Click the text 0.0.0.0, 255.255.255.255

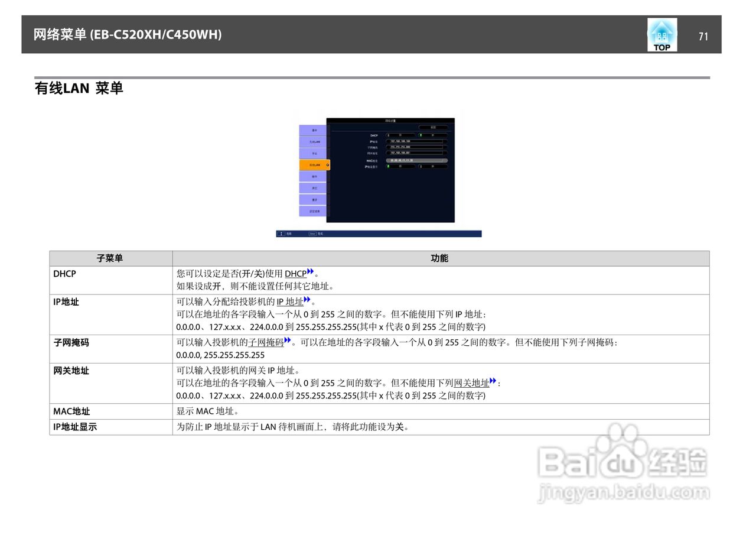tap(220, 355)
